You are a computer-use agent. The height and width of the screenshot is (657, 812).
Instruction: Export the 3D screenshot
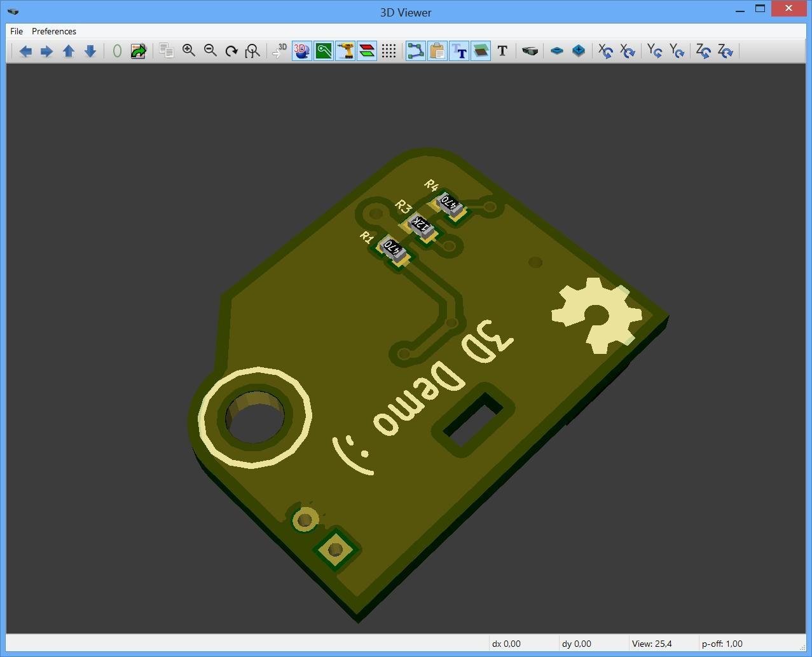pyautogui.click(x=139, y=51)
